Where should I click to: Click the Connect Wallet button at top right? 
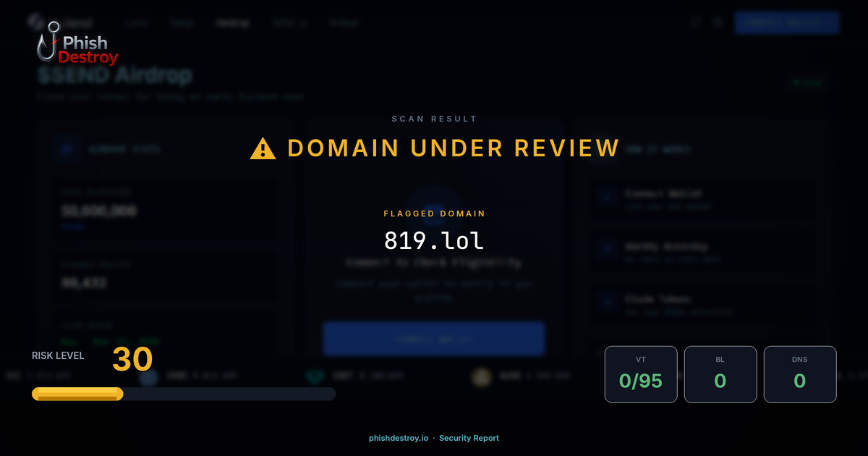787,22
